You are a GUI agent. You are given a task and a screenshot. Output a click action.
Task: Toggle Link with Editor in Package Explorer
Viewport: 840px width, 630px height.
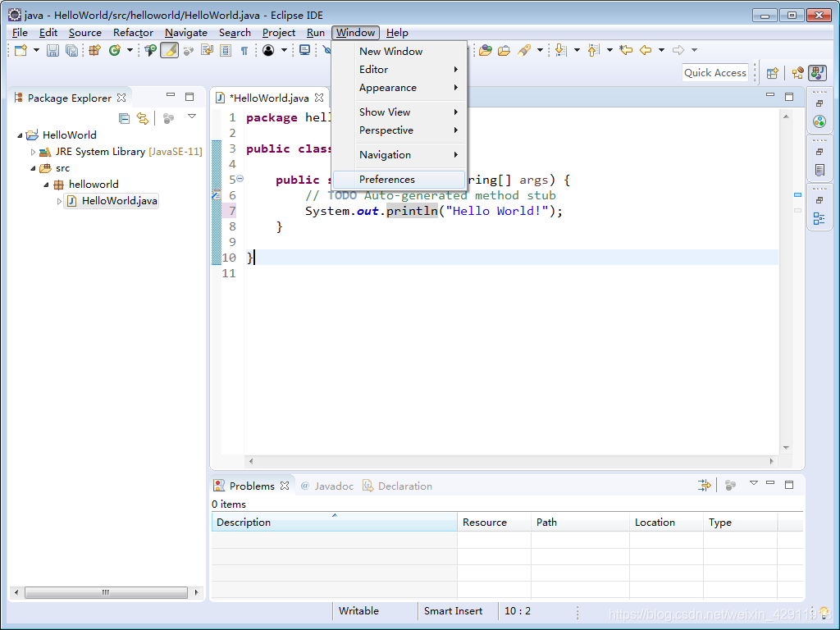pyautogui.click(x=143, y=118)
